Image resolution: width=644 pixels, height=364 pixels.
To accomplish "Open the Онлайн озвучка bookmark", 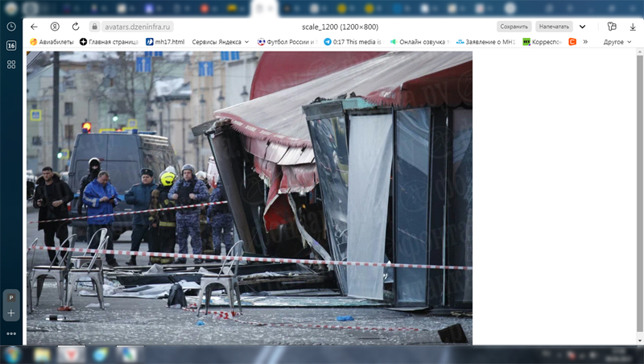I will click(419, 42).
